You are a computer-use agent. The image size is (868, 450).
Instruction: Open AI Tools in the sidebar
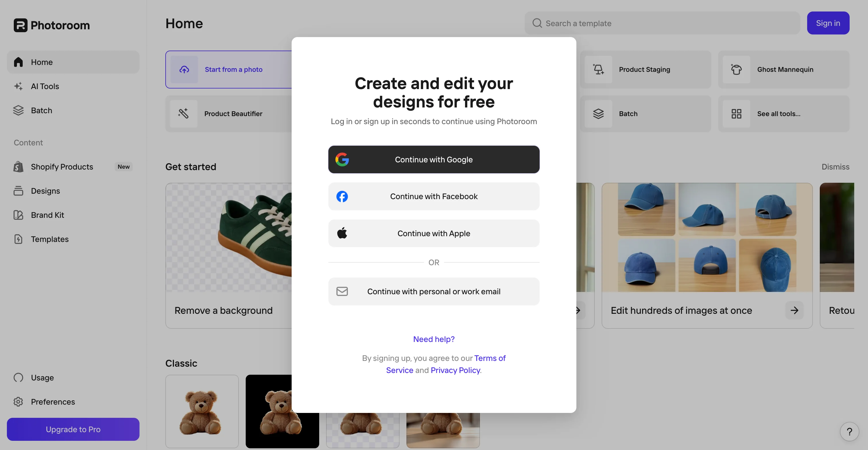tap(73, 86)
